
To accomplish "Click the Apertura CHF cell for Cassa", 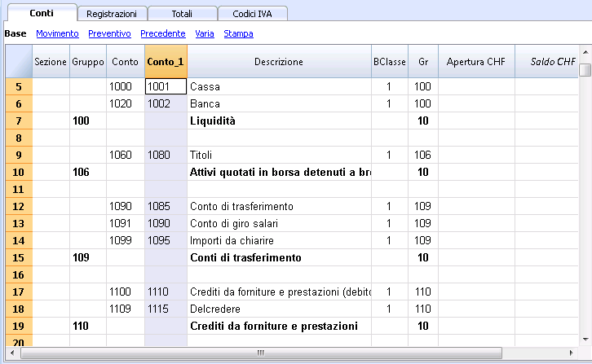I will click(x=476, y=86).
